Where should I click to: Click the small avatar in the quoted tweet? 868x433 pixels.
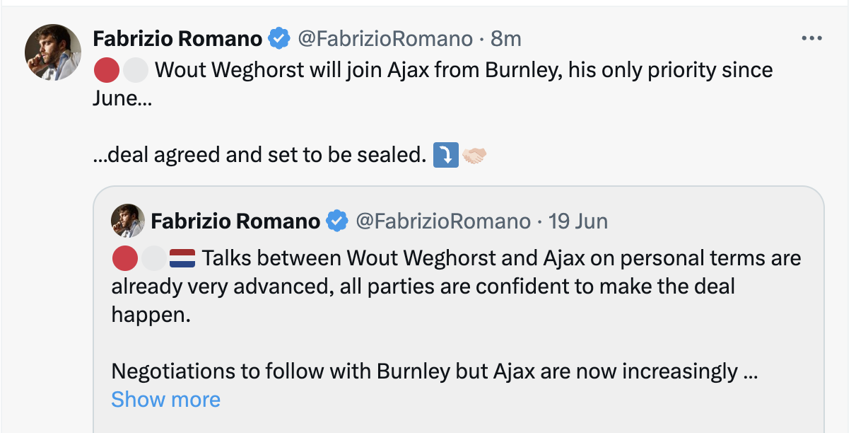[x=127, y=221]
